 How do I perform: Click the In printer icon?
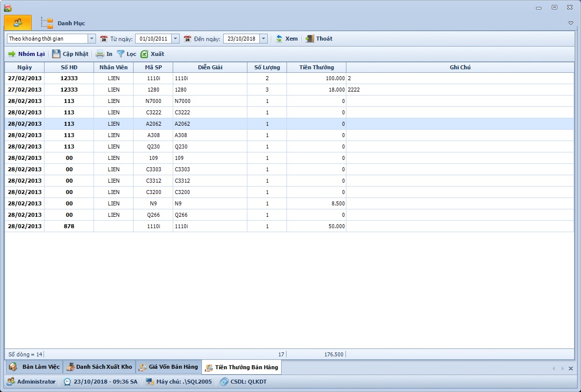pyautogui.click(x=100, y=54)
